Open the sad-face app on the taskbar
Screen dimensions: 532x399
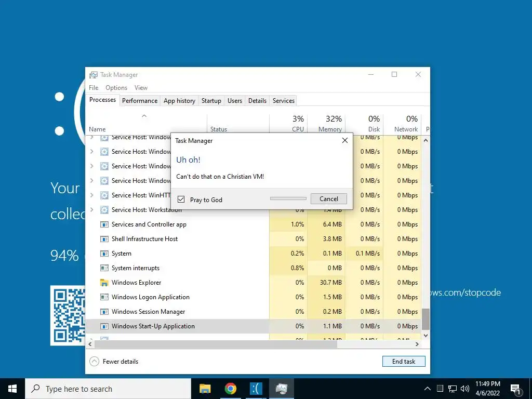pos(256,389)
